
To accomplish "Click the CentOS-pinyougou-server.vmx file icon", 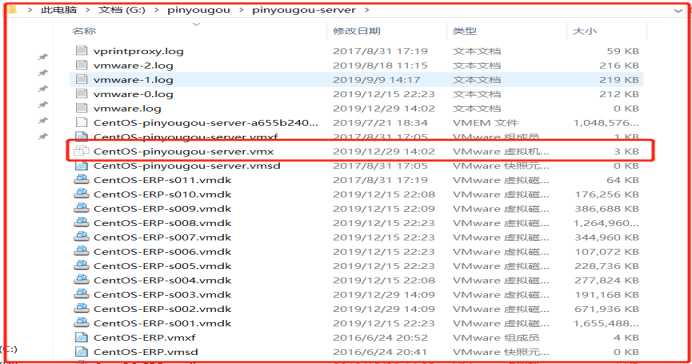I will click(82, 151).
